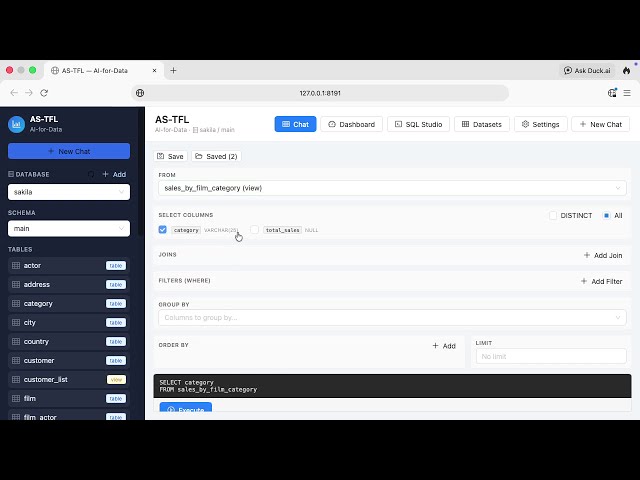Select the category table row
Viewport: 640px width, 480px height.
[x=69, y=304]
